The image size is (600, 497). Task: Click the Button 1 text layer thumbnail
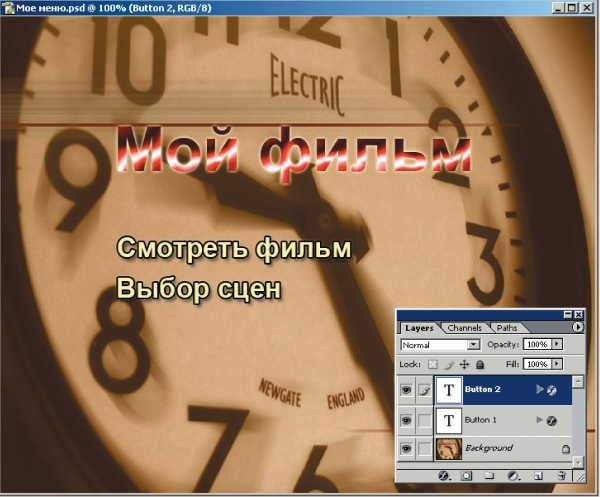(x=448, y=420)
